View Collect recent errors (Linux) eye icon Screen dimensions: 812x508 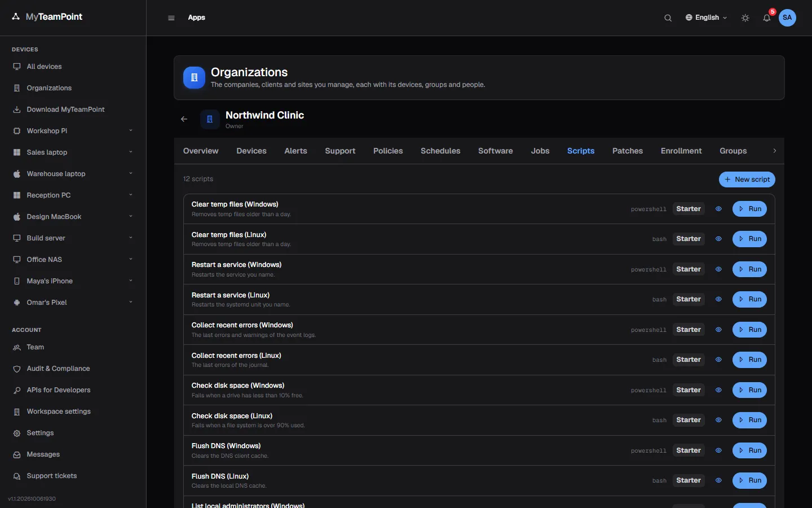(x=718, y=360)
